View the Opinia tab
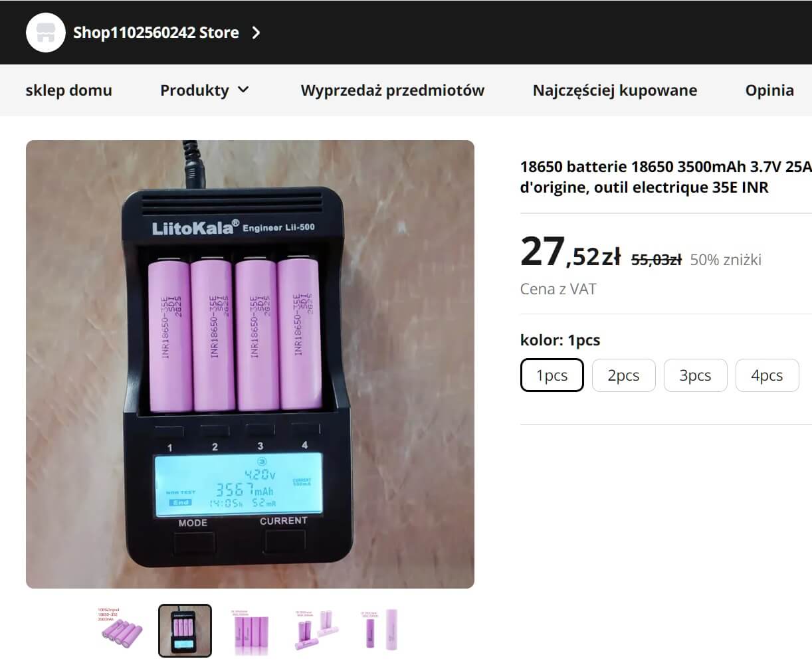 click(769, 90)
